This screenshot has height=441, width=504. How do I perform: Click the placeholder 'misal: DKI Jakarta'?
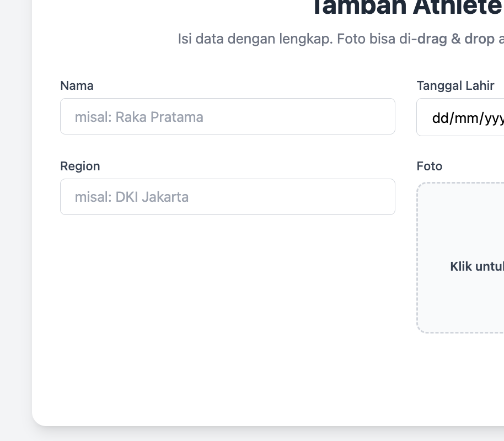coord(132,197)
